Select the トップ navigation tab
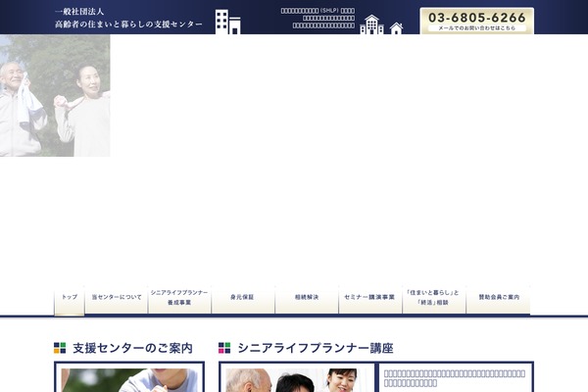Screen dimensions: 588x392 point(70,300)
